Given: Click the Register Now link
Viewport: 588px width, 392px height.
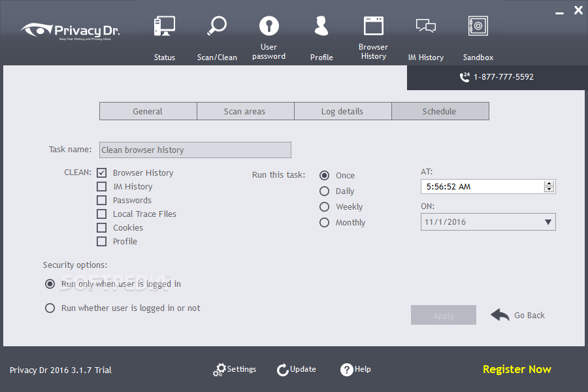Looking at the screenshot, I should click(517, 370).
